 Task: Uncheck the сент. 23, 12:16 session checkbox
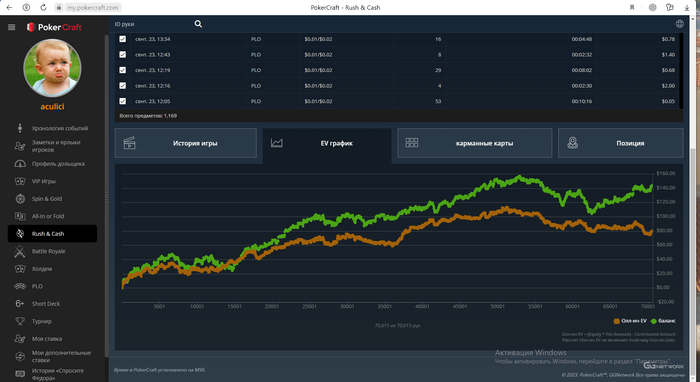tap(122, 86)
